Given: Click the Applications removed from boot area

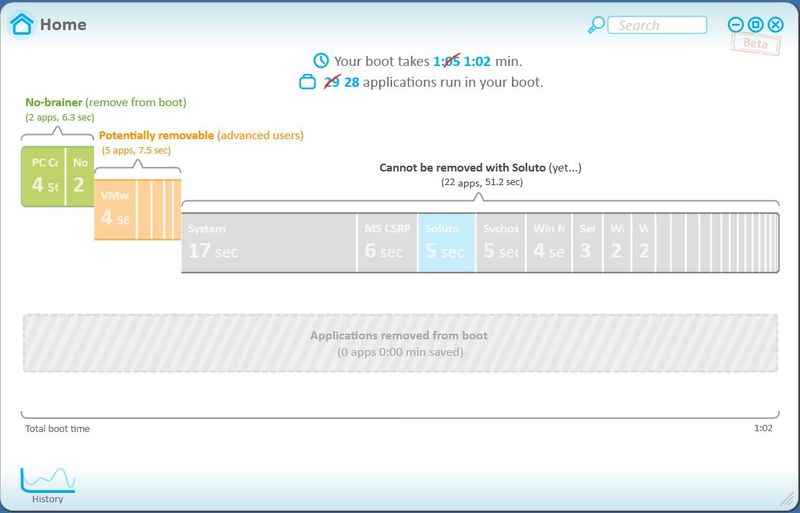Looking at the screenshot, I should pyautogui.click(x=400, y=343).
